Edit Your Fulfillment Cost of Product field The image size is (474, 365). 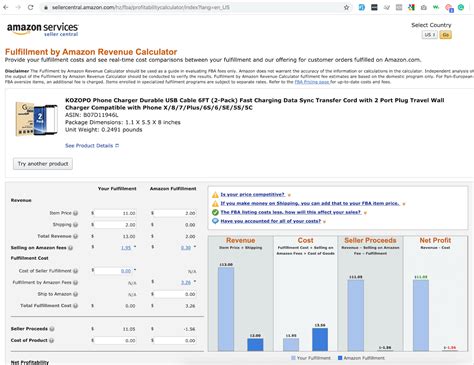pyautogui.click(x=115, y=340)
